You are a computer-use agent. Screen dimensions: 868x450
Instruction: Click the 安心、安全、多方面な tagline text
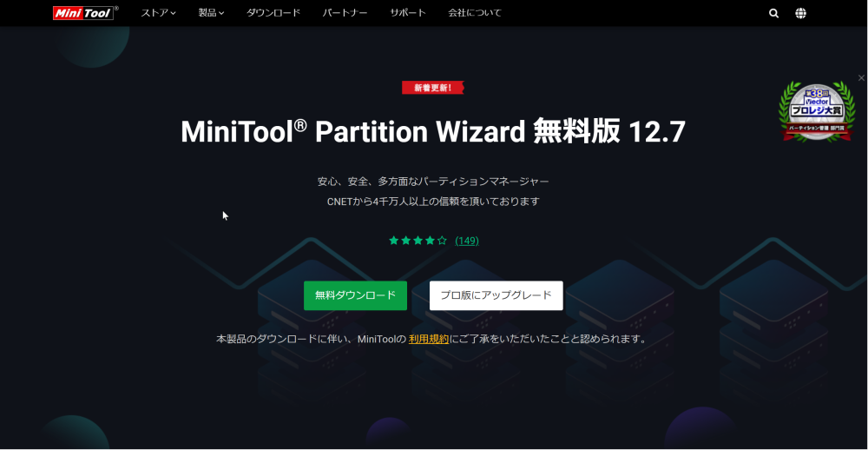pos(433,182)
